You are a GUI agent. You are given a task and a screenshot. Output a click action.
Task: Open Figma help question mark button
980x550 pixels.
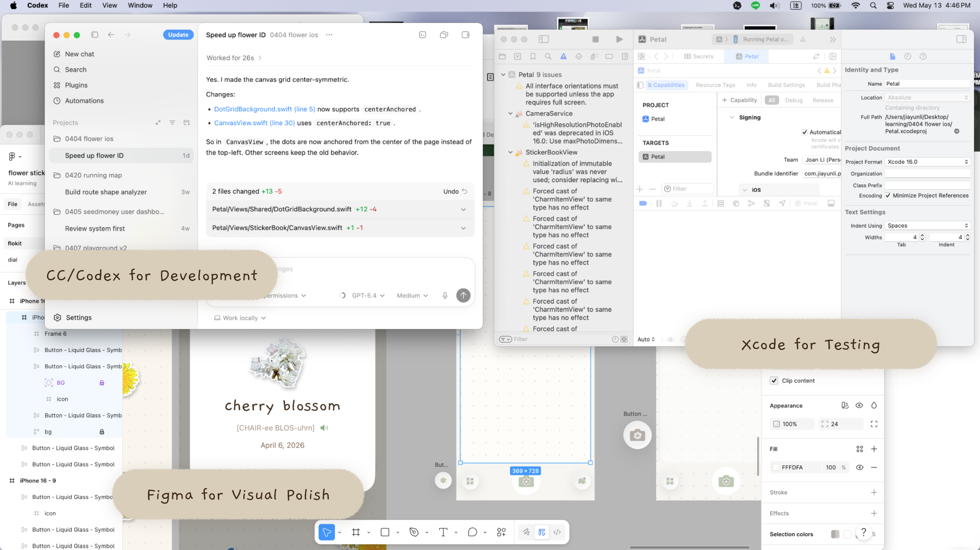pyautogui.click(x=864, y=532)
